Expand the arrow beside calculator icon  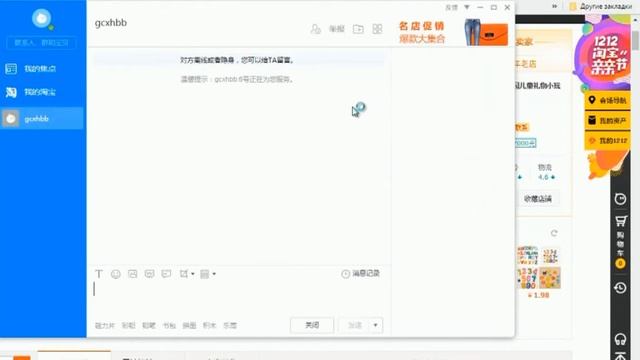(x=214, y=274)
